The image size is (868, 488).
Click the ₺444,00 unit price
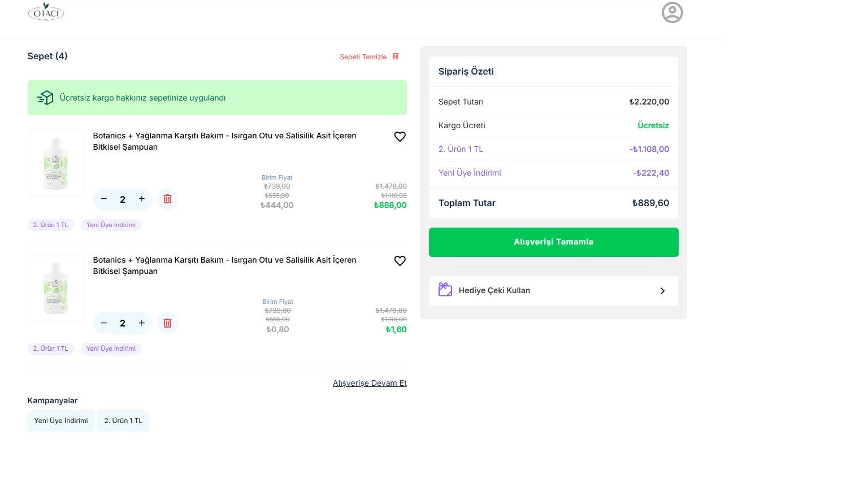click(277, 205)
